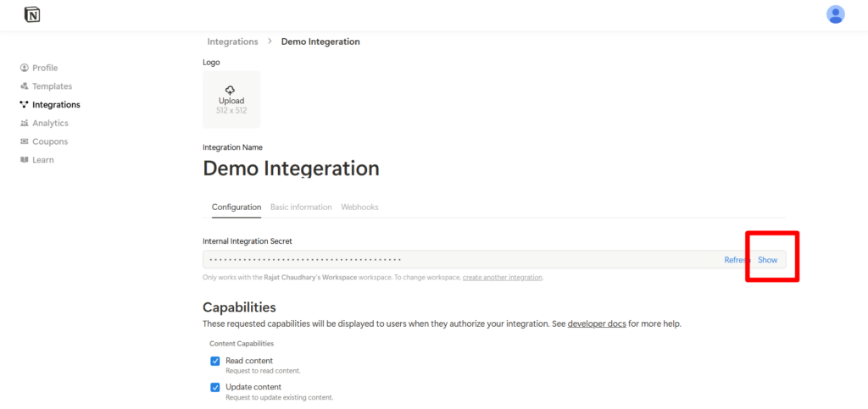
Task: Uncheck the Update content checkbox
Action: click(x=215, y=388)
